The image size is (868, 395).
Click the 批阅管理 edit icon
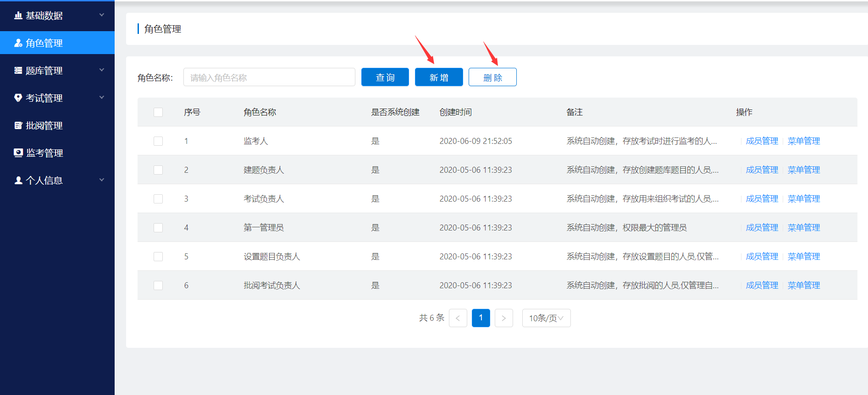18,126
